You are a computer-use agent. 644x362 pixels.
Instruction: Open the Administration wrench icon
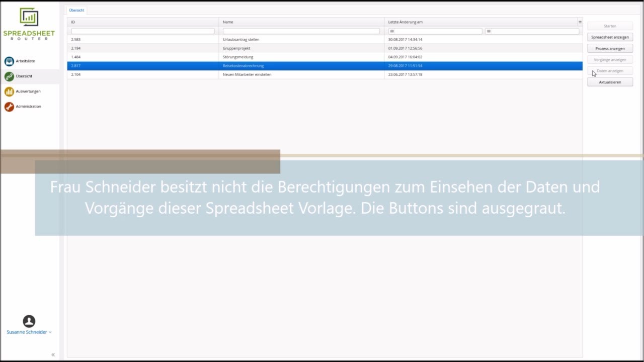9,107
